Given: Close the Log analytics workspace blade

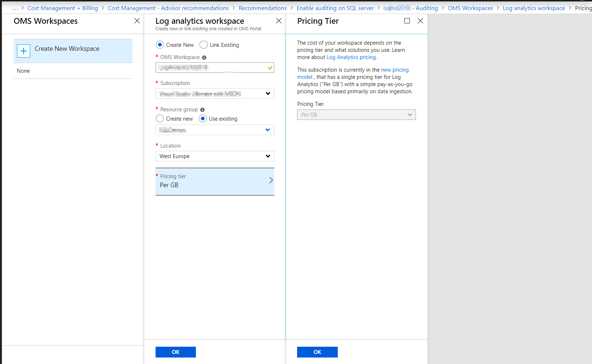Looking at the screenshot, I should tap(279, 21).
